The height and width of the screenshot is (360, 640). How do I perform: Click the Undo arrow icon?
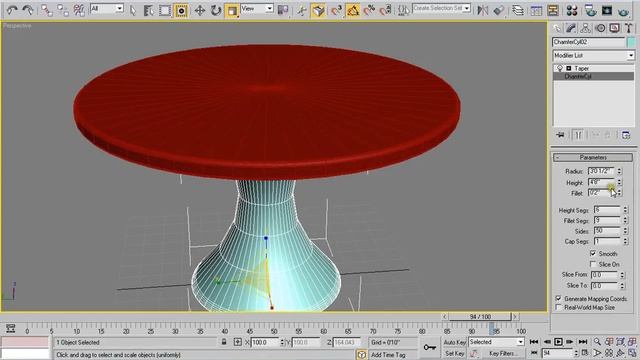coord(12,10)
